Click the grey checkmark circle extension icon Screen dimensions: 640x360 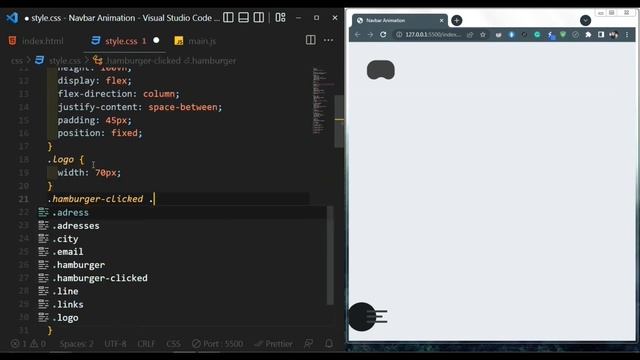pos(576,35)
